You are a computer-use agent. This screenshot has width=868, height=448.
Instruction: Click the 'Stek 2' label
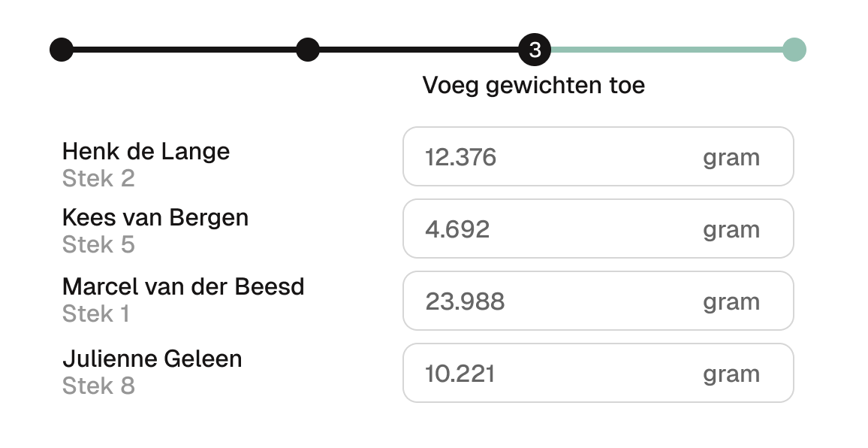(x=98, y=179)
